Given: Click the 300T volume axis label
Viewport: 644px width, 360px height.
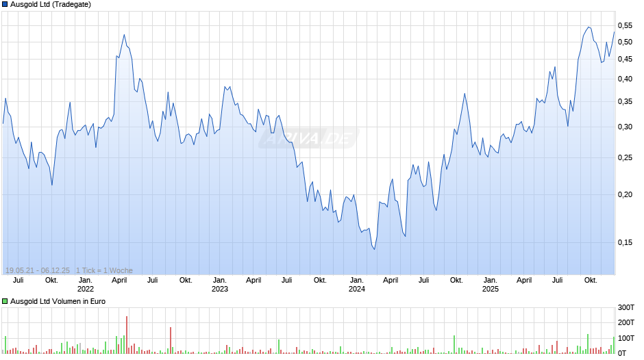Looking at the screenshot, I should [626, 307].
